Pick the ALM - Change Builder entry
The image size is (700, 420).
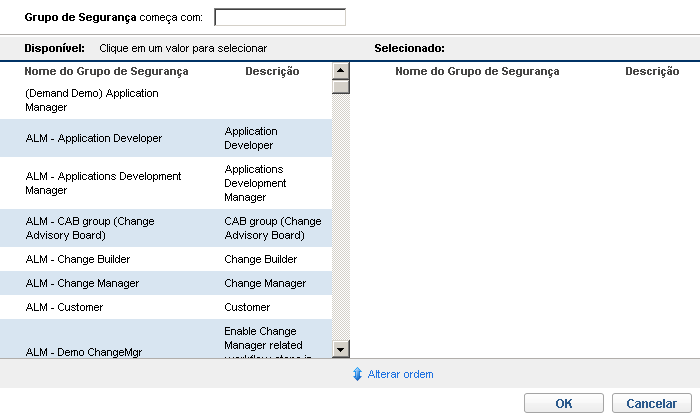(x=78, y=259)
